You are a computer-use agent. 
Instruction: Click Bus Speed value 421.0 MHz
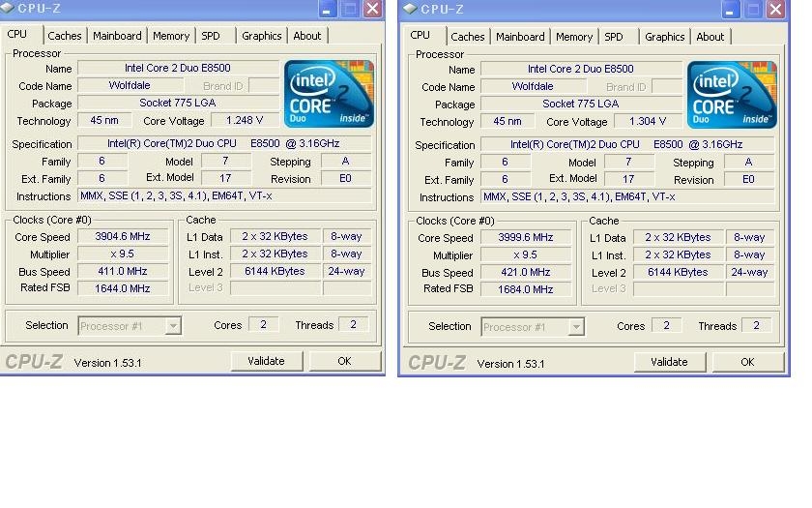[x=526, y=272]
